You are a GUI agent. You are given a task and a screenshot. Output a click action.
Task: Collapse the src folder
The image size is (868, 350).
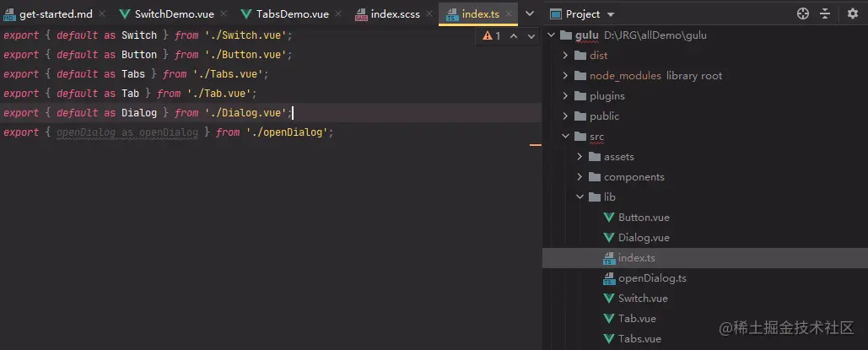(x=565, y=137)
